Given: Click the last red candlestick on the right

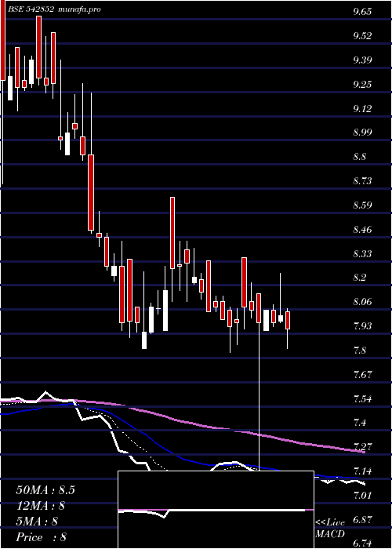Looking at the screenshot, I should pyautogui.click(x=288, y=320).
